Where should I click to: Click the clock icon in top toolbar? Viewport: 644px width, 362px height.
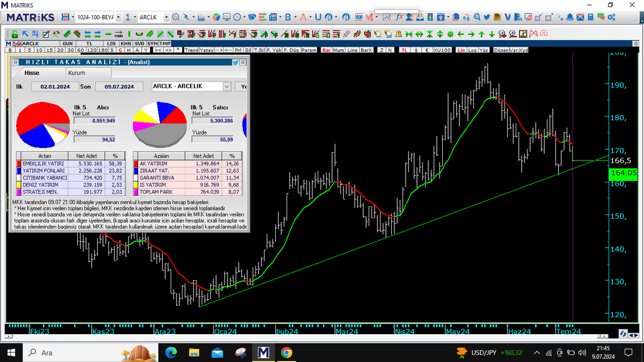pos(237,17)
